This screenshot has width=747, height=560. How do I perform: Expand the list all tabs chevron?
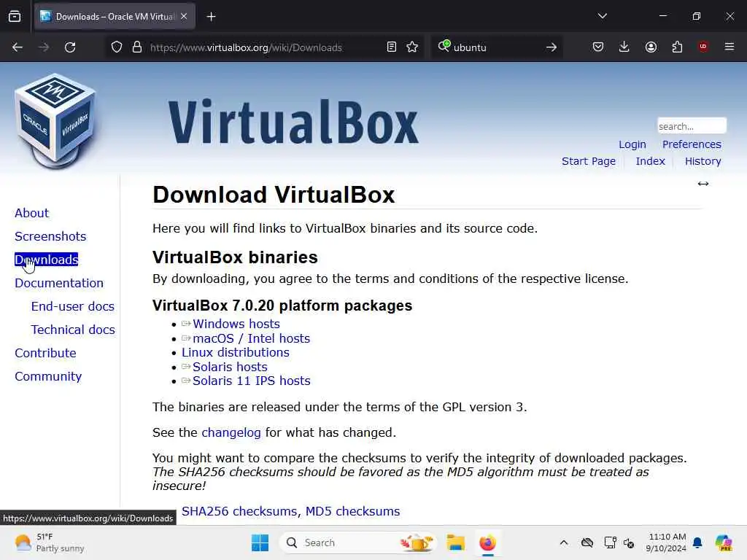[x=602, y=16]
